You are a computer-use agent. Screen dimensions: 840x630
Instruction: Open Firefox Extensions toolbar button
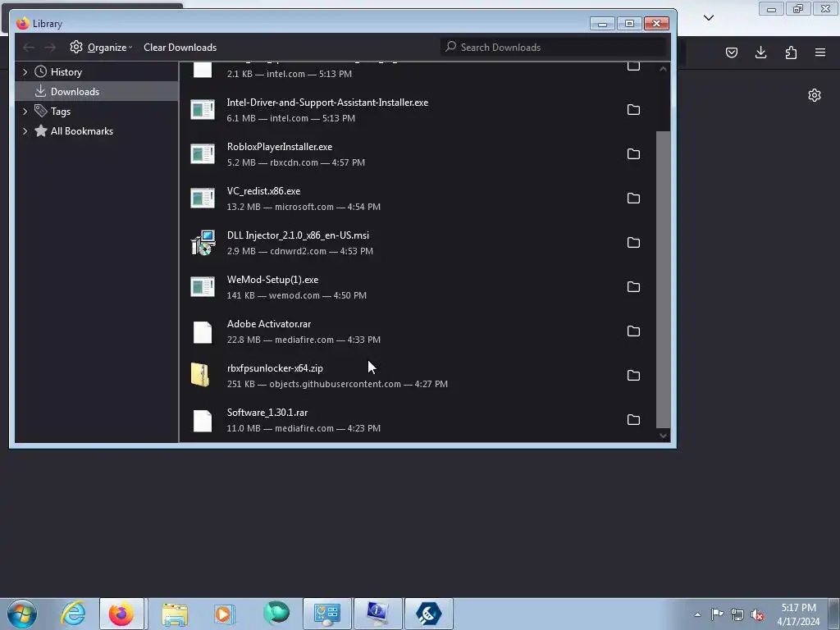(791, 52)
